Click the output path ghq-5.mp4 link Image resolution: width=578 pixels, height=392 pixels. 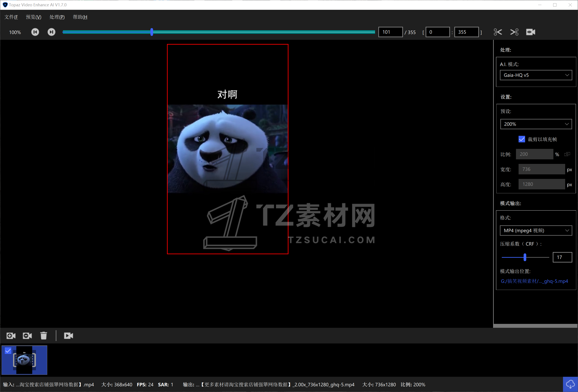(534, 281)
